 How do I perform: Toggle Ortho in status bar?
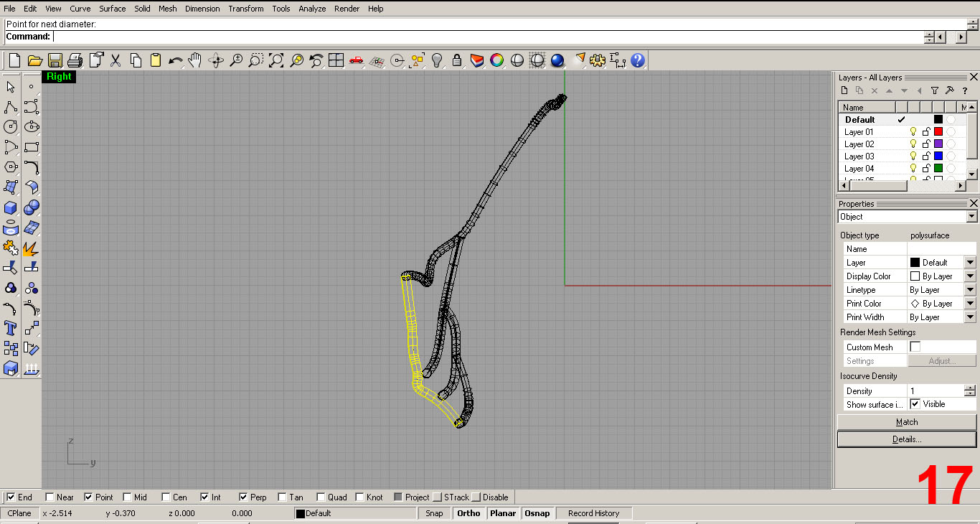click(x=468, y=513)
